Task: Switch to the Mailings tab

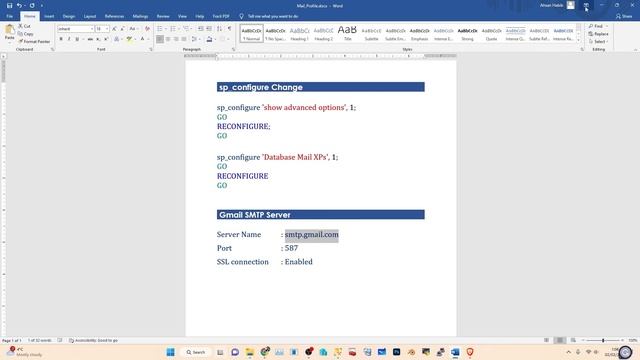Action: [140, 16]
